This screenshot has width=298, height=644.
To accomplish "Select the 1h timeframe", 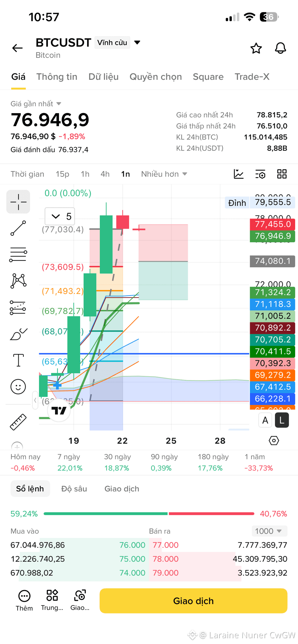I will click(x=85, y=174).
